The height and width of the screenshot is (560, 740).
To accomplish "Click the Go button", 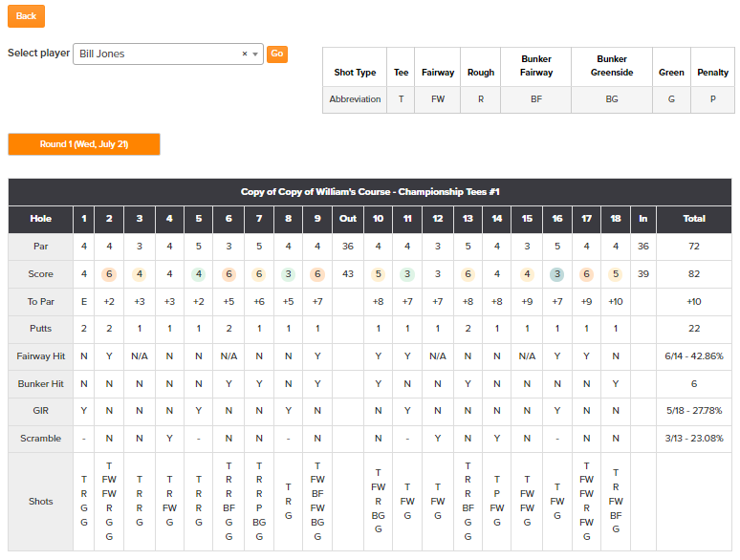I will click(277, 54).
